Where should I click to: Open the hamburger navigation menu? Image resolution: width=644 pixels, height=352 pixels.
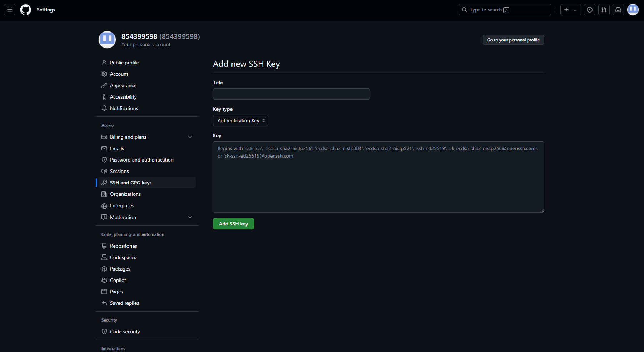10,10
